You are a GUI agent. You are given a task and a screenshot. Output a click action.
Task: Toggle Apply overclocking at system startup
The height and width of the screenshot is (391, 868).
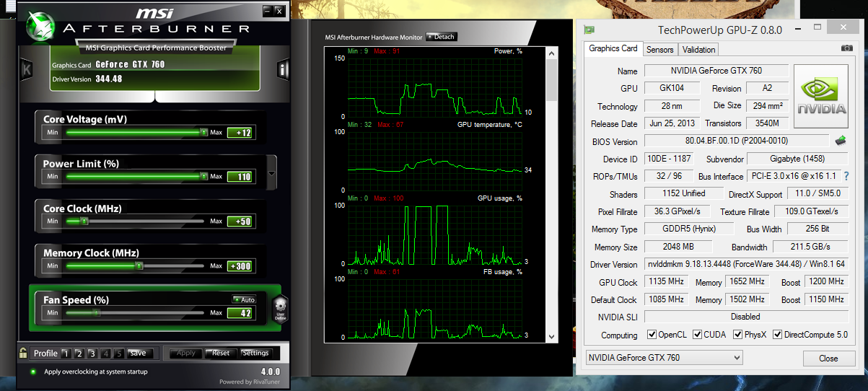[33, 372]
